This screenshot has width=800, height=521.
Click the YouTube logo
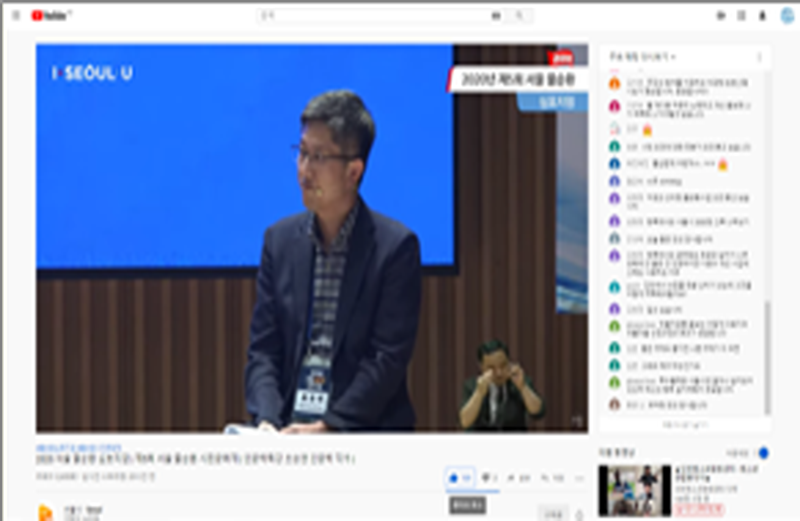tap(51, 15)
